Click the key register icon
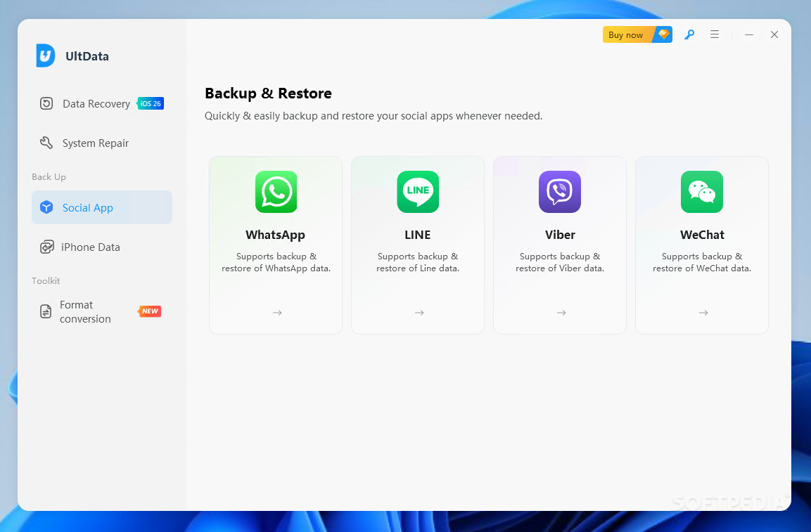The height and width of the screenshot is (532, 811). point(689,34)
